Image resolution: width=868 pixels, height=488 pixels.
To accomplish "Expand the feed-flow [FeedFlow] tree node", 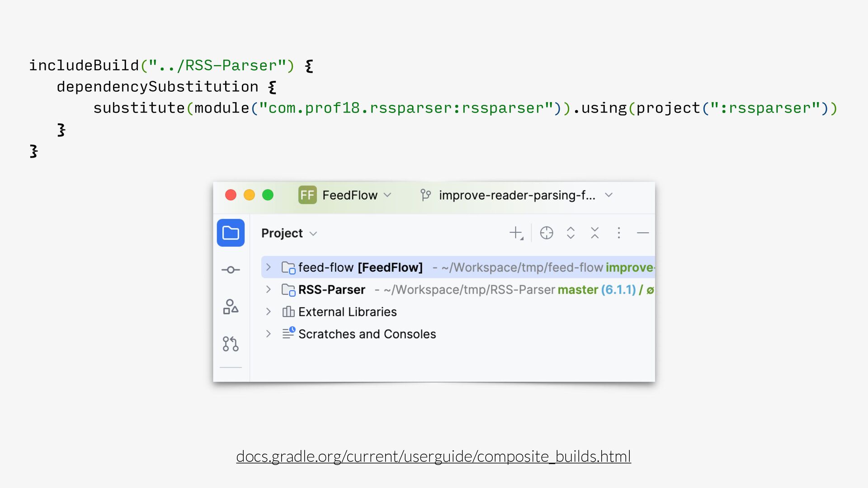I will pyautogui.click(x=268, y=267).
